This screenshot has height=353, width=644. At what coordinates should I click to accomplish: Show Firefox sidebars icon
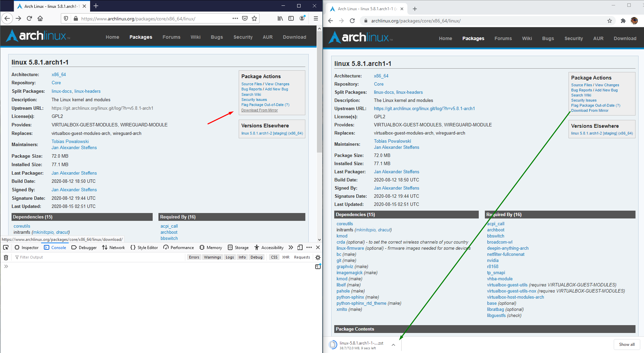point(291,18)
